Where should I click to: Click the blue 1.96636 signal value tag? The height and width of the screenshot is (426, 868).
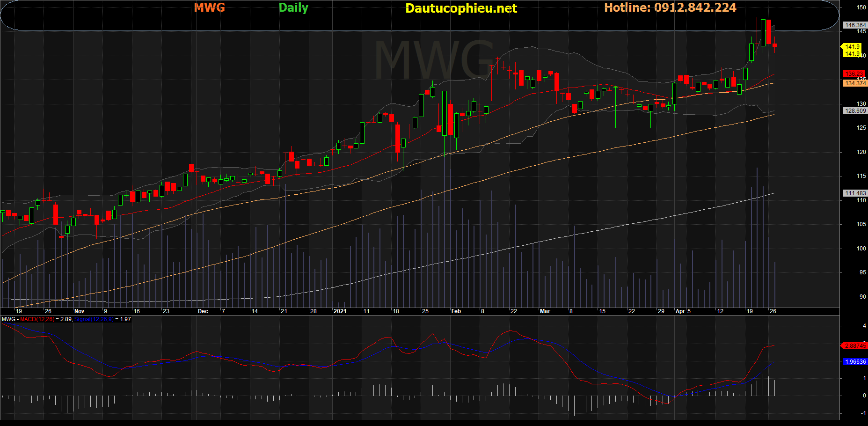(855, 362)
